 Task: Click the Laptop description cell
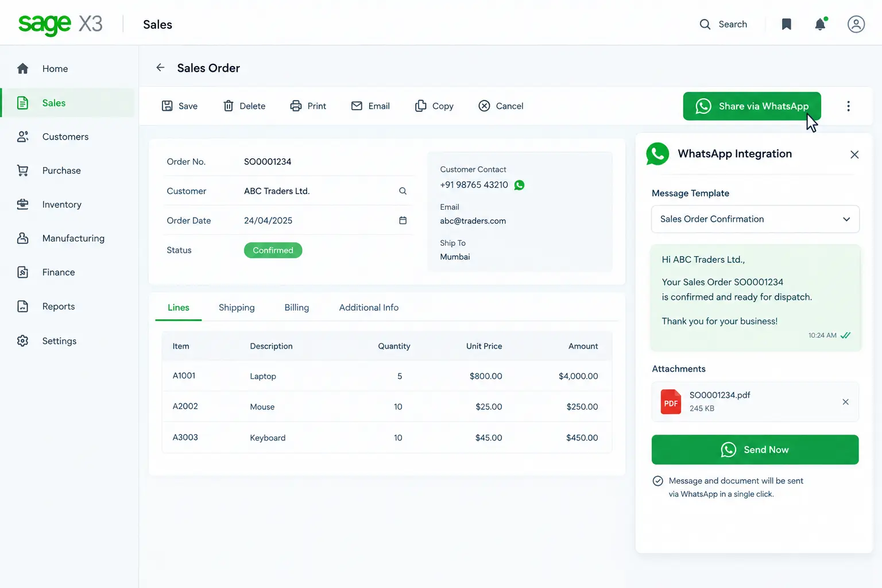pyautogui.click(x=263, y=376)
